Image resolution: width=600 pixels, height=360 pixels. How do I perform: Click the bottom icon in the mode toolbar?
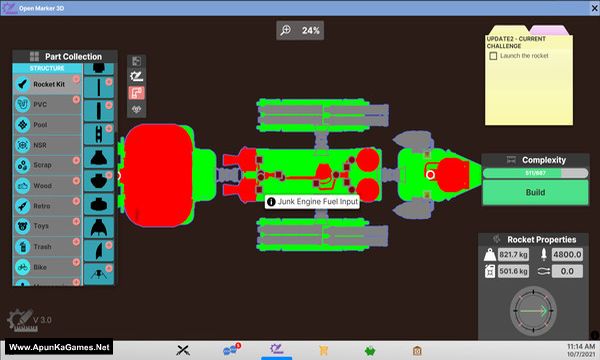click(136, 110)
